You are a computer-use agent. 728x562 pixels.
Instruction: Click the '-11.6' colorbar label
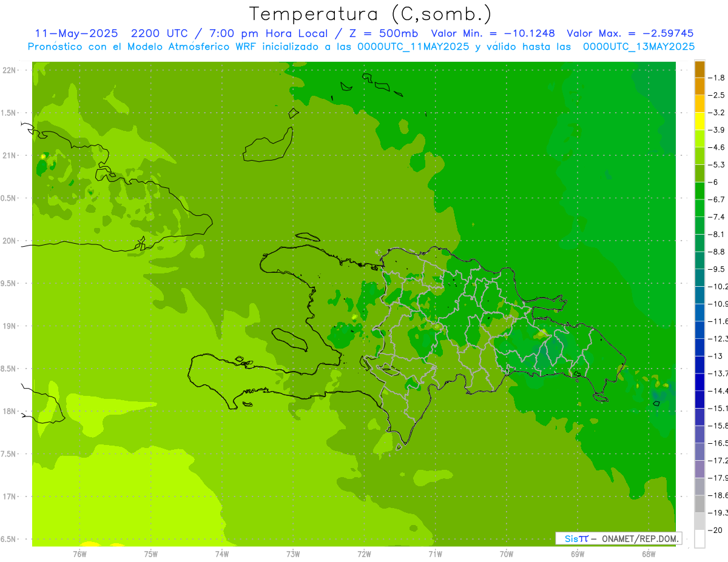(x=718, y=321)
